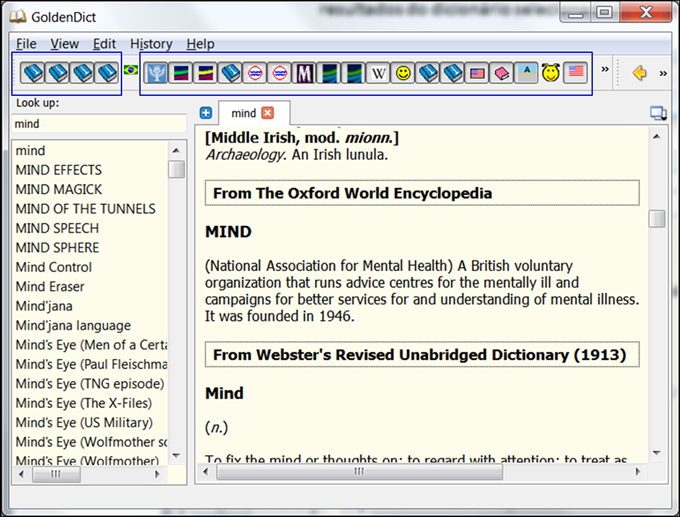This screenshot has height=517, width=680.
Task: Select 'Mind Control' in the word list
Action: click(x=54, y=267)
